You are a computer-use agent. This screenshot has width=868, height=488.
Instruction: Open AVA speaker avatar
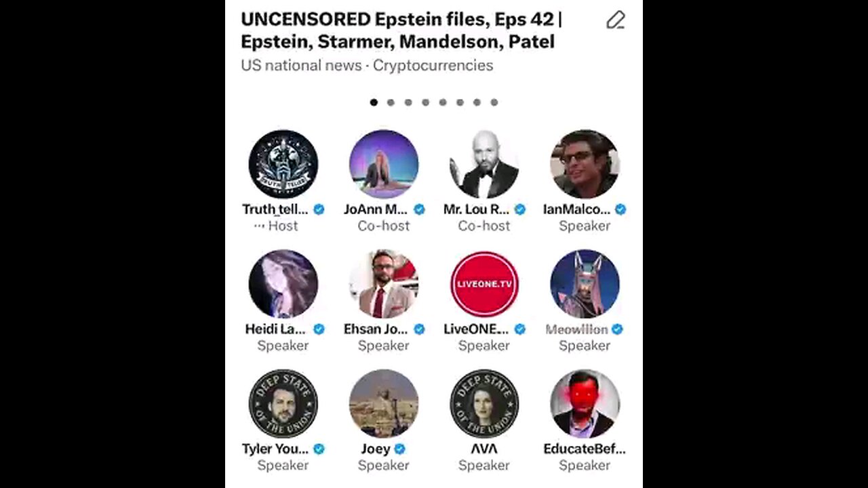click(x=484, y=403)
